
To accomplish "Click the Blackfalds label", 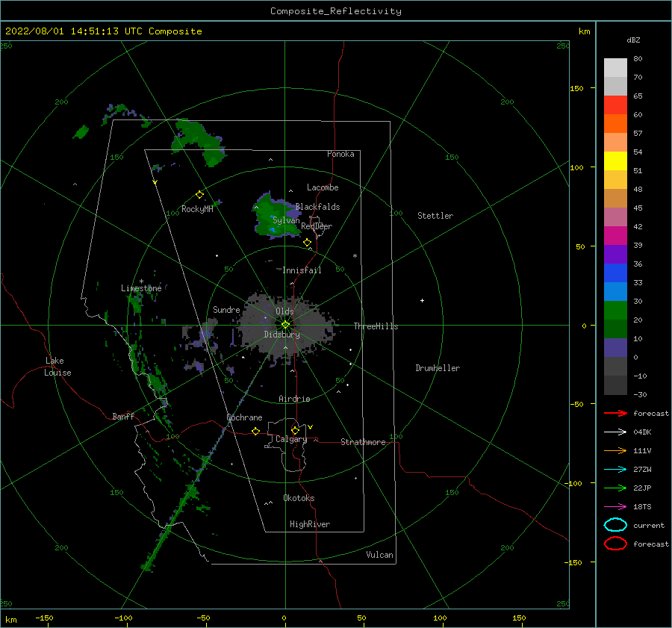I will [317, 207].
